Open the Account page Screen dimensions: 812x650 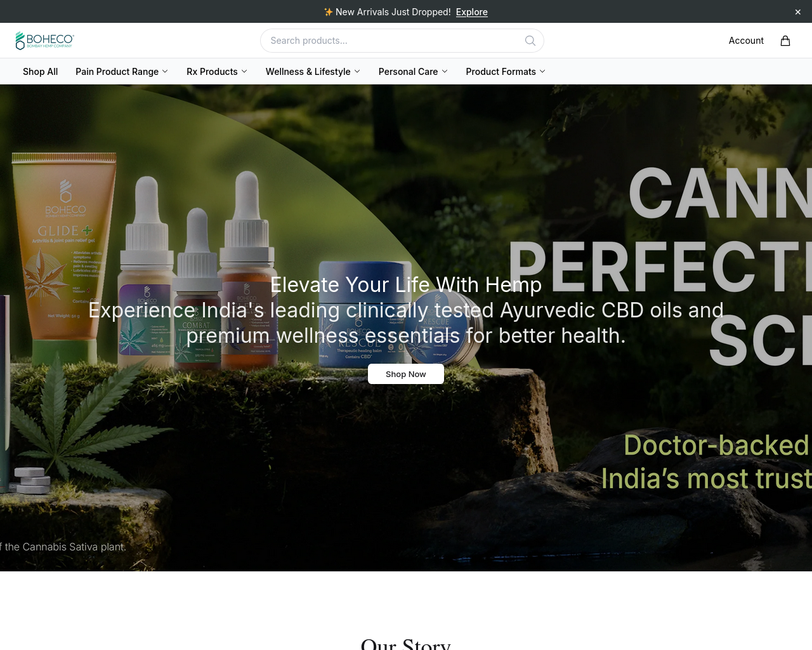click(746, 41)
